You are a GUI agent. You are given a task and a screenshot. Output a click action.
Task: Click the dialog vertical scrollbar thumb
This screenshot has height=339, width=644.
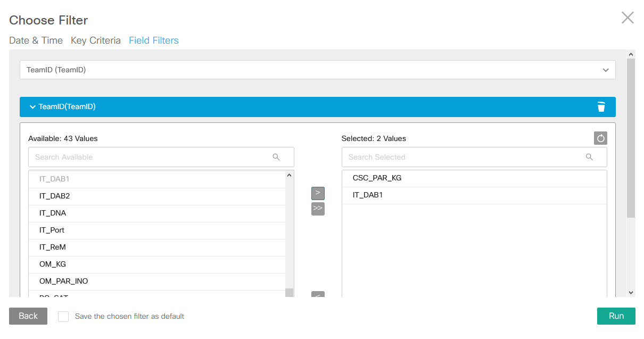tap(631, 138)
